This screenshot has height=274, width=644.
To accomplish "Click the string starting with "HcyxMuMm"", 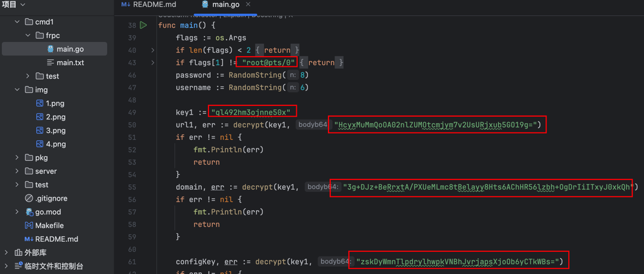I will pyautogui.click(x=436, y=125).
